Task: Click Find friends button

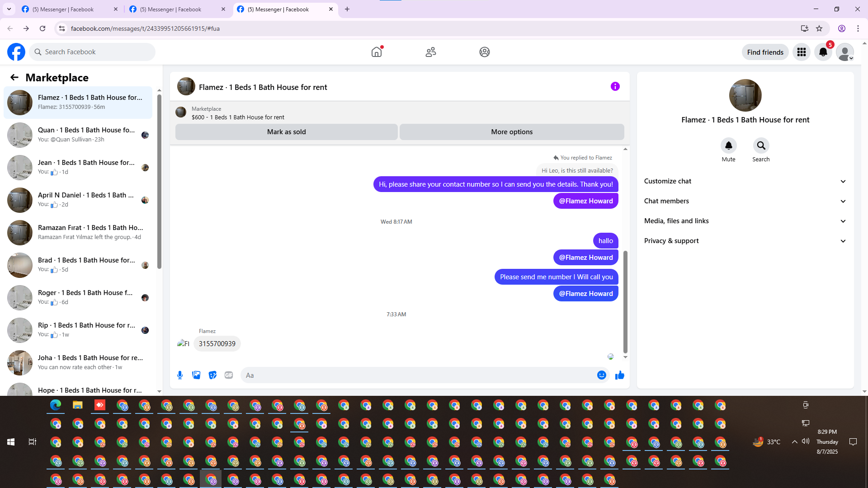Action: click(x=765, y=52)
